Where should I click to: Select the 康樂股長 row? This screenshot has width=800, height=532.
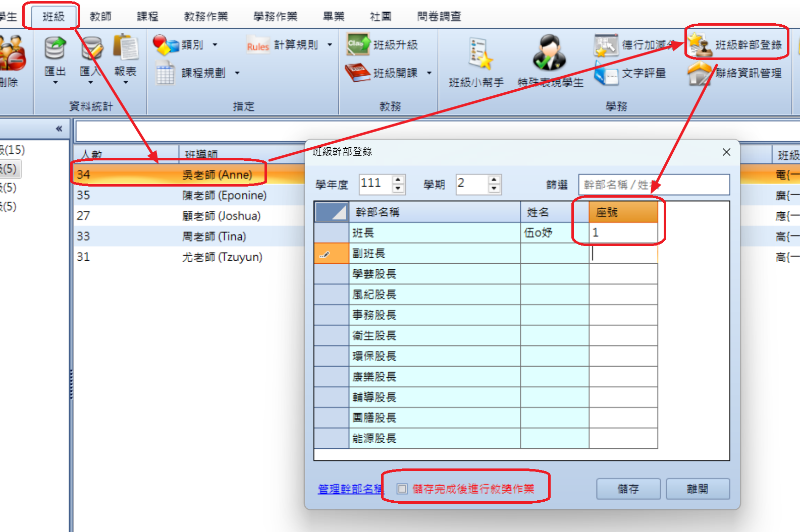coord(486,377)
